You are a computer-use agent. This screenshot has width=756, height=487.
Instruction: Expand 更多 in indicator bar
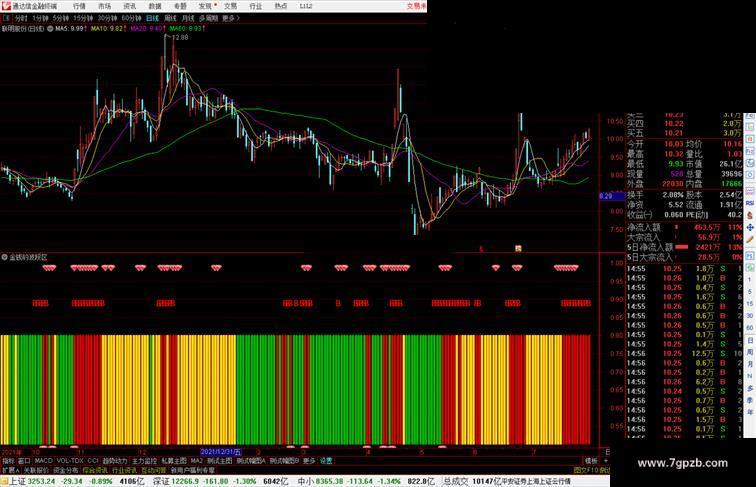click(x=309, y=461)
